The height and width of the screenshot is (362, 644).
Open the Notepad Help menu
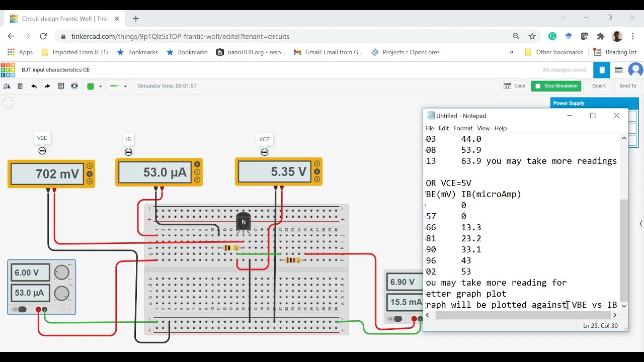click(501, 128)
